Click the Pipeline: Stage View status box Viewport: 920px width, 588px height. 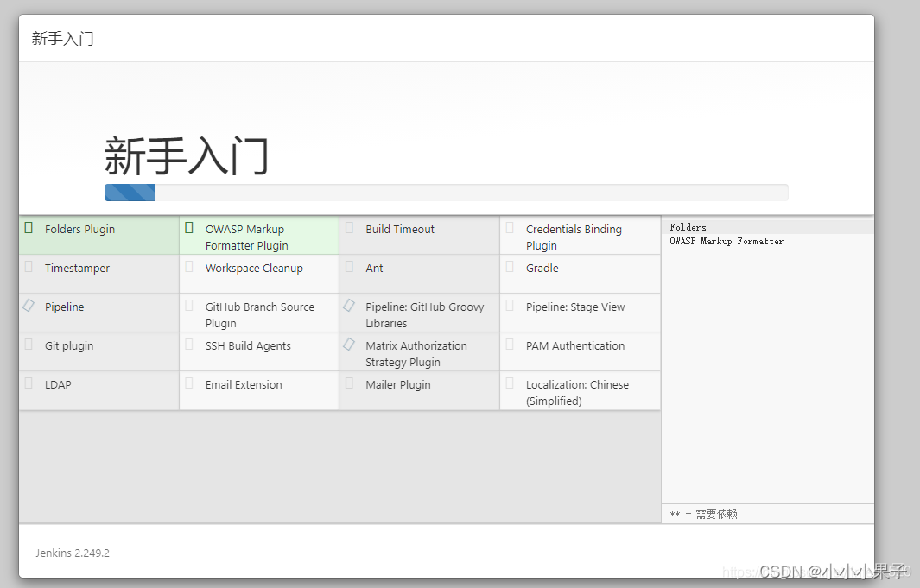510,306
